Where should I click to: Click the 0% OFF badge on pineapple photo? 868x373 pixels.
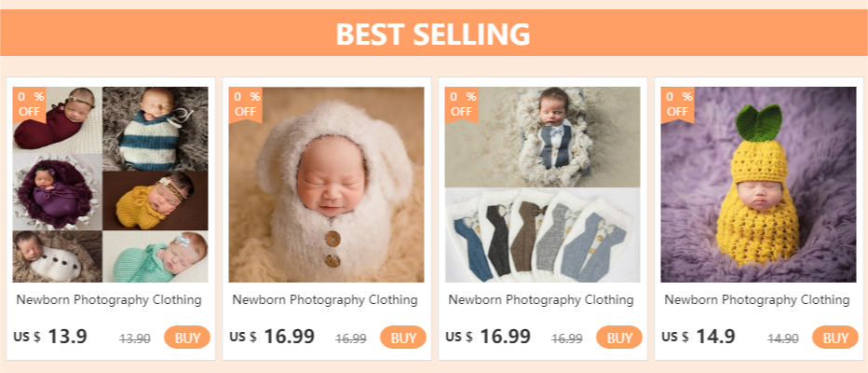click(x=678, y=104)
